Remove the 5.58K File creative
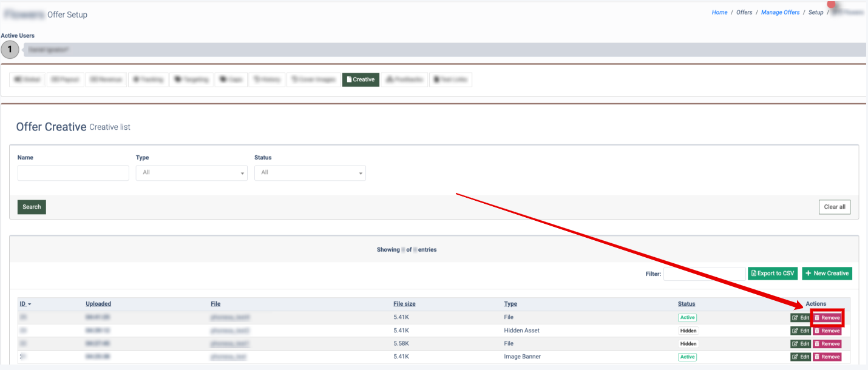868x370 pixels. pyautogui.click(x=827, y=344)
